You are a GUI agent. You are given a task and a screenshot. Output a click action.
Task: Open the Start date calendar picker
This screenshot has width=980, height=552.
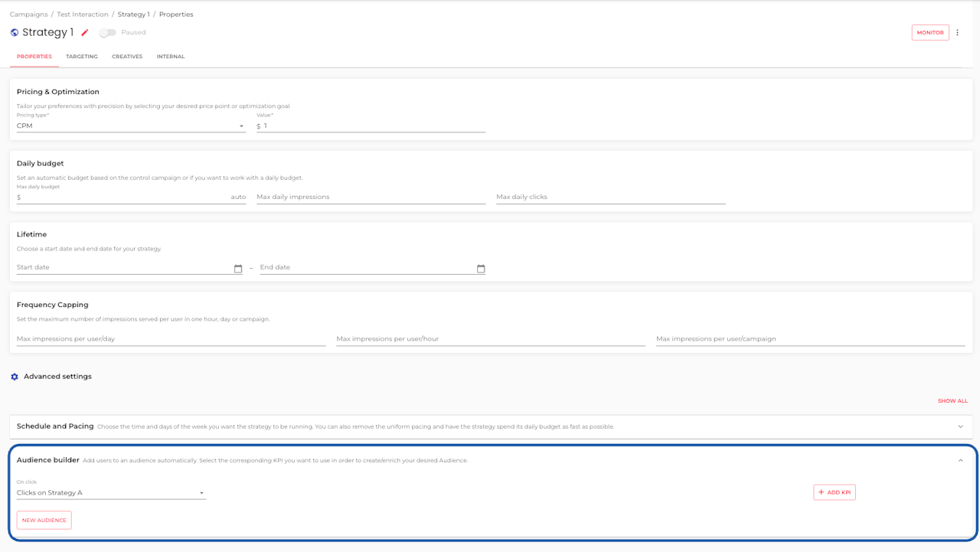(x=238, y=269)
